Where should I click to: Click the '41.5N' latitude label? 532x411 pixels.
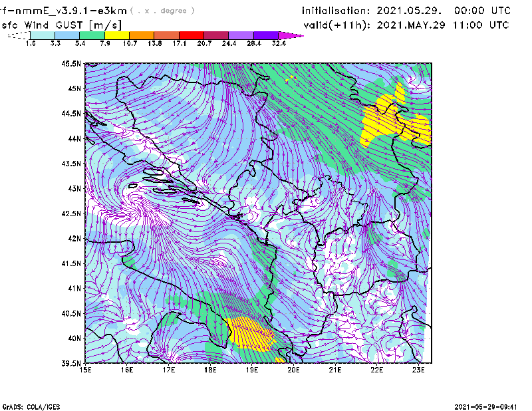click(71, 263)
